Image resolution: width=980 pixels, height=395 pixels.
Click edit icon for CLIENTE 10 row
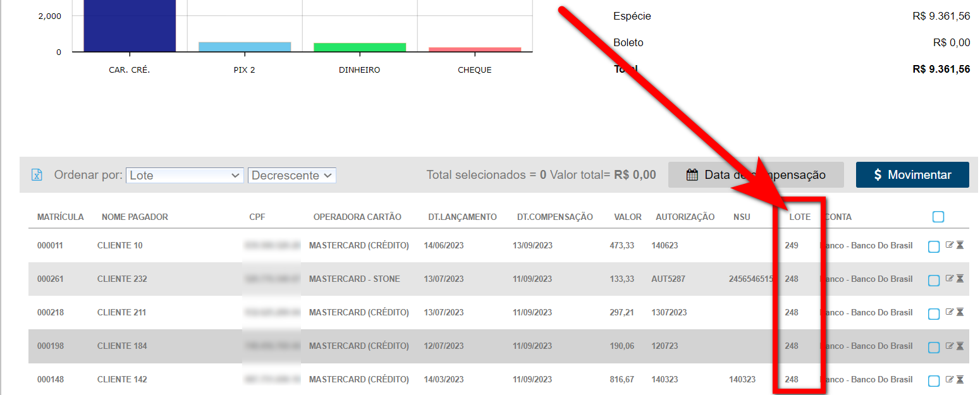(949, 245)
